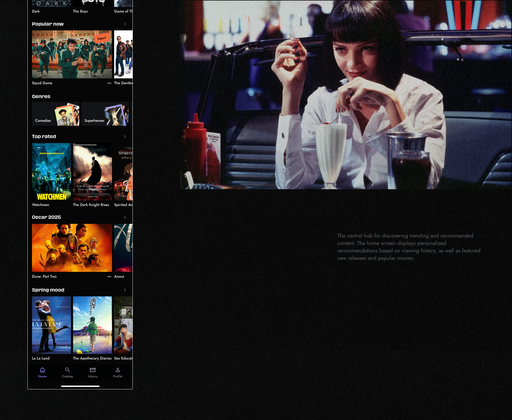Open The Dark Knight Rises poster
The image size is (512, 420).
(x=92, y=171)
